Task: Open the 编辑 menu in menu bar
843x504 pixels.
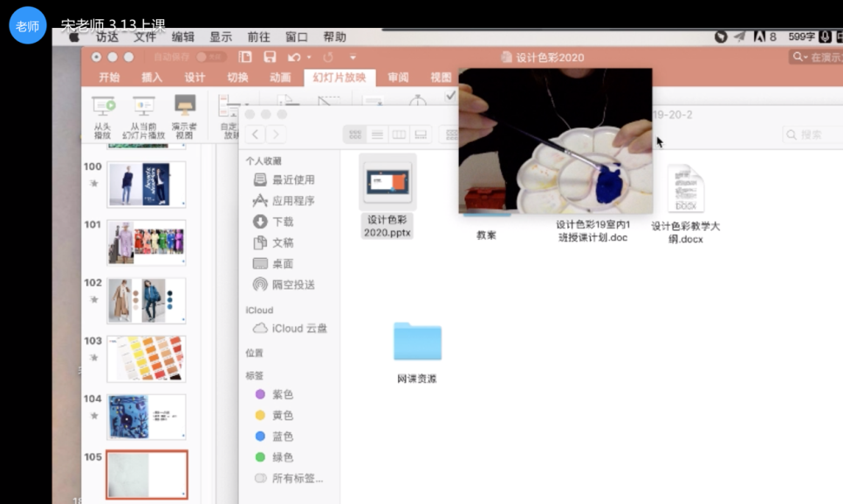Action: click(x=183, y=37)
